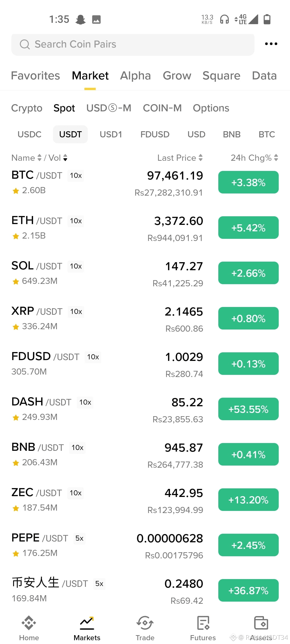Image resolution: width=290 pixels, height=644 pixels.
Task: Tap the Markets chart icon
Action: 87,623
